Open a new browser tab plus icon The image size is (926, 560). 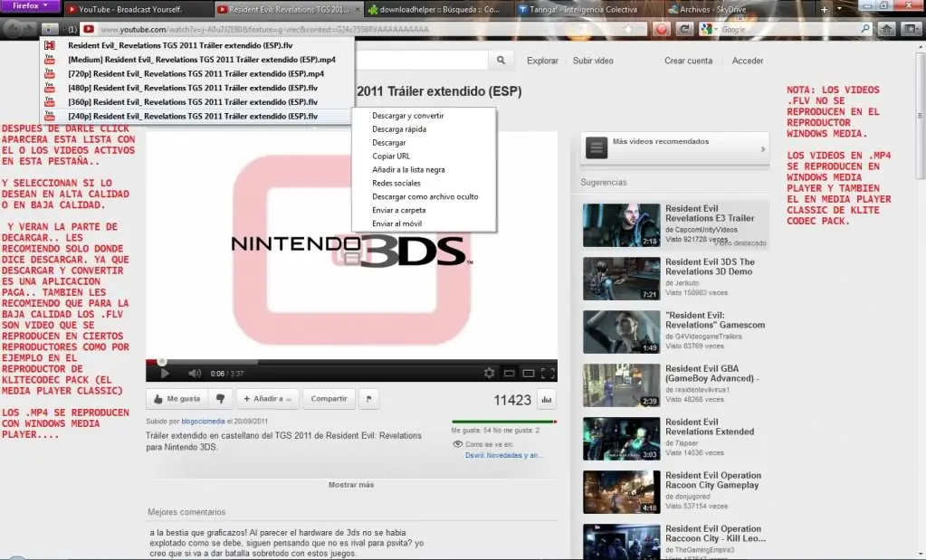click(825, 9)
